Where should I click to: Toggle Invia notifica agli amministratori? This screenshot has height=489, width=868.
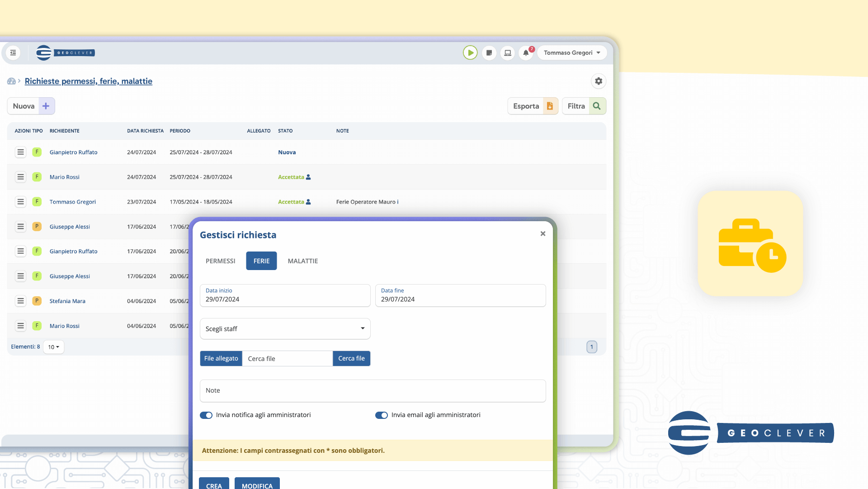pos(206,415)
